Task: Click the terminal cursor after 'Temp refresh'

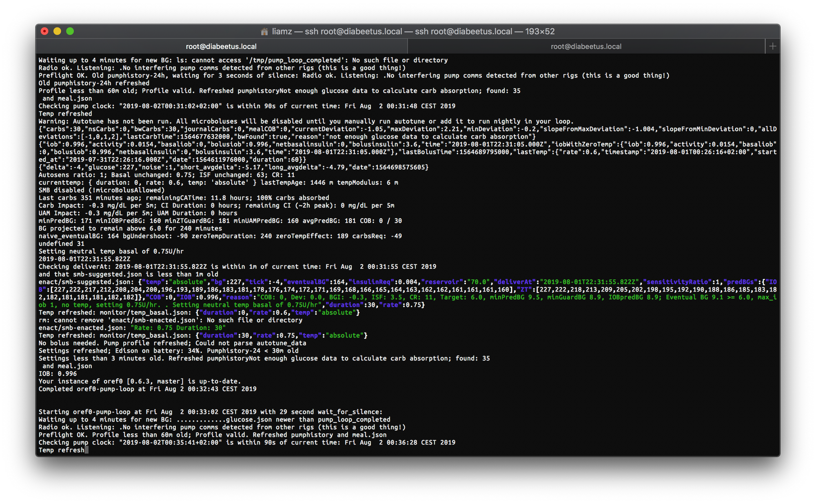Action: point(86,450)
